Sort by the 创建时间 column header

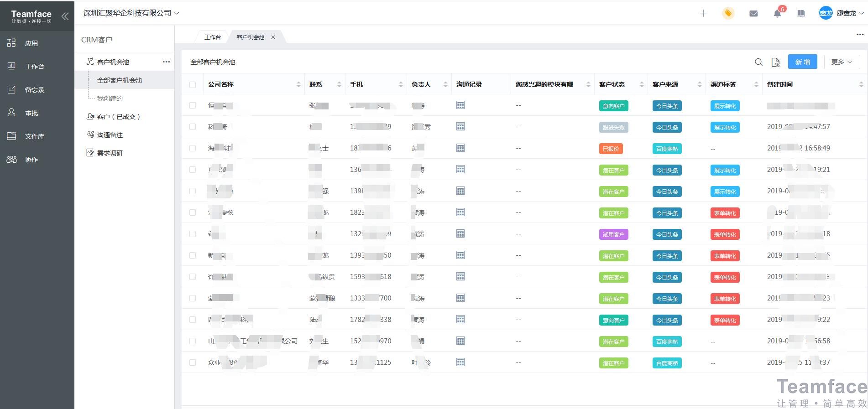point(780,84)
